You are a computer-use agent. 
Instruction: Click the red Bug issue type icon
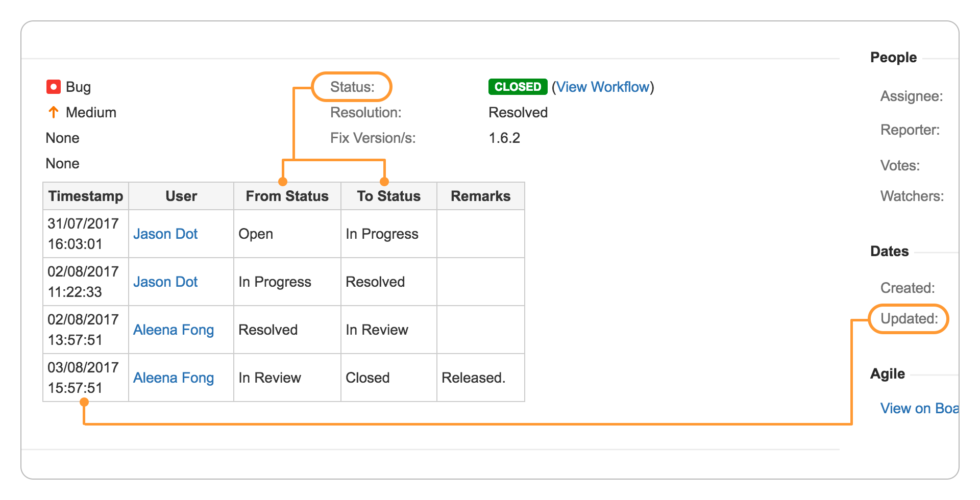tap(54, 87)
